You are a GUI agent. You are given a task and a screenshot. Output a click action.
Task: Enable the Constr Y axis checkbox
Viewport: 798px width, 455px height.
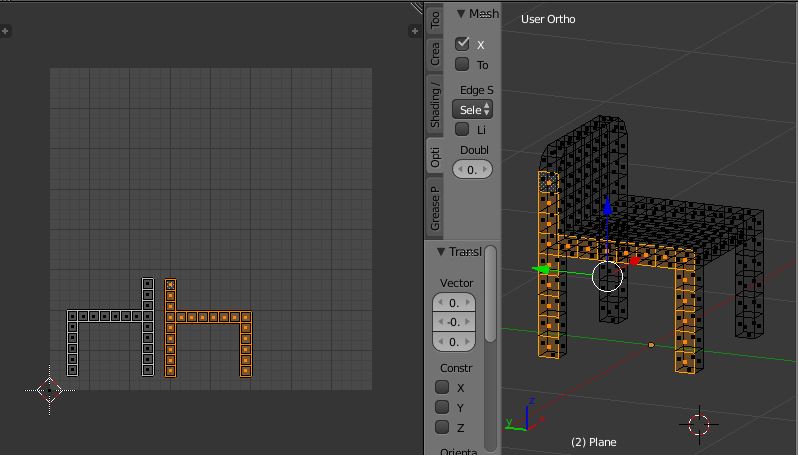click(442, 407)
